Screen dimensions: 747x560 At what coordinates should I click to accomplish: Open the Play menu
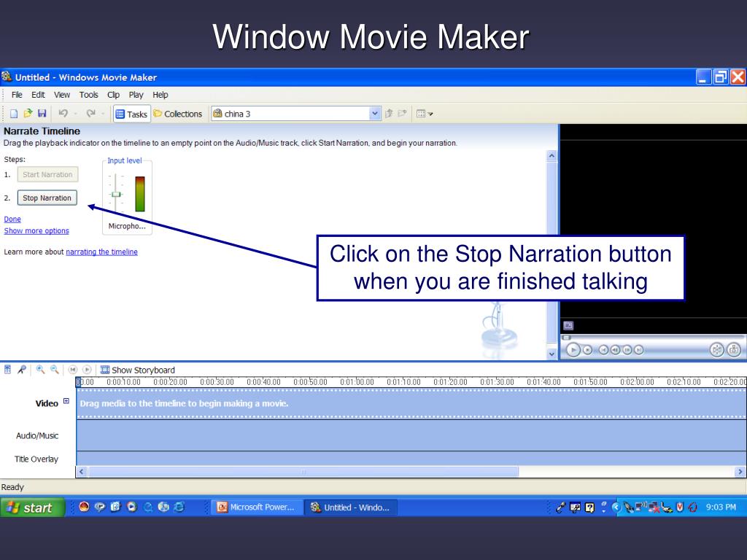136,95
